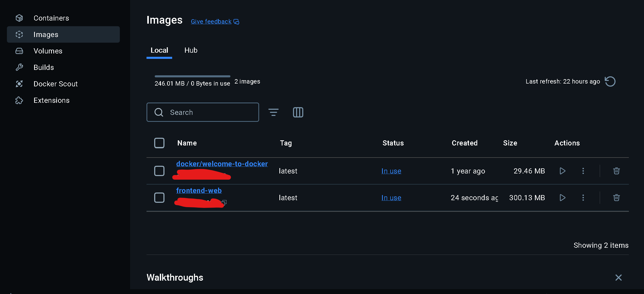Open more actions for docker/welcome-to-docker
The height and width of the screenshot is (294, 644).
pos(583,171)
